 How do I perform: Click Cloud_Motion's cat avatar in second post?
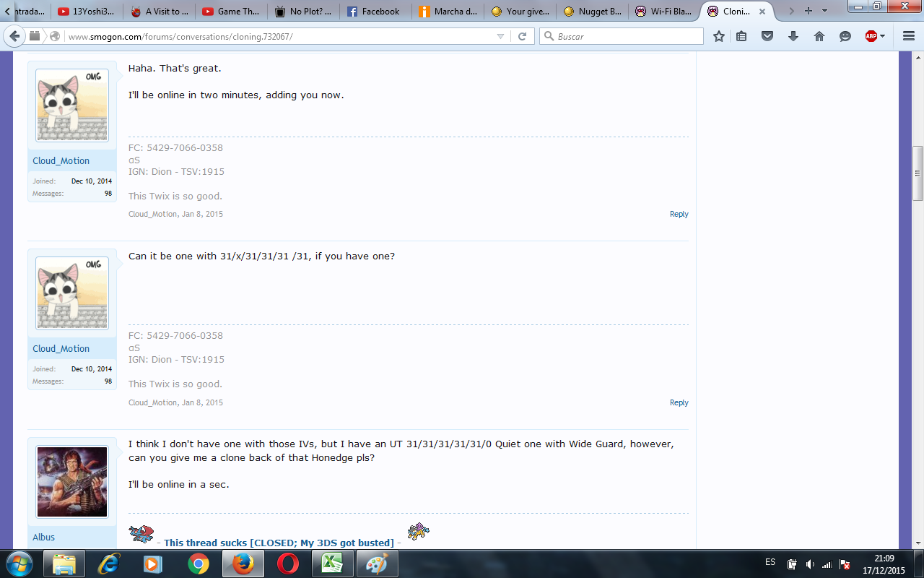72,293
